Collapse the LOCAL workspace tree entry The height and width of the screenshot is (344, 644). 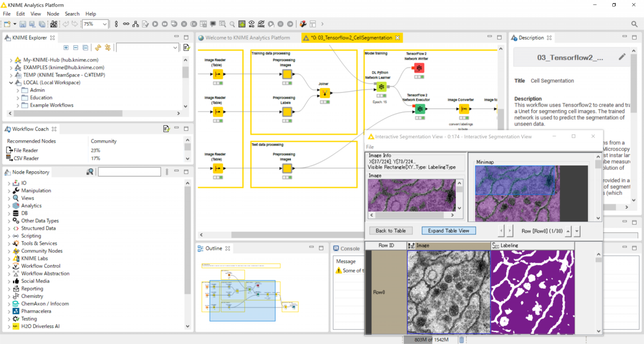[x=11, y=82]
